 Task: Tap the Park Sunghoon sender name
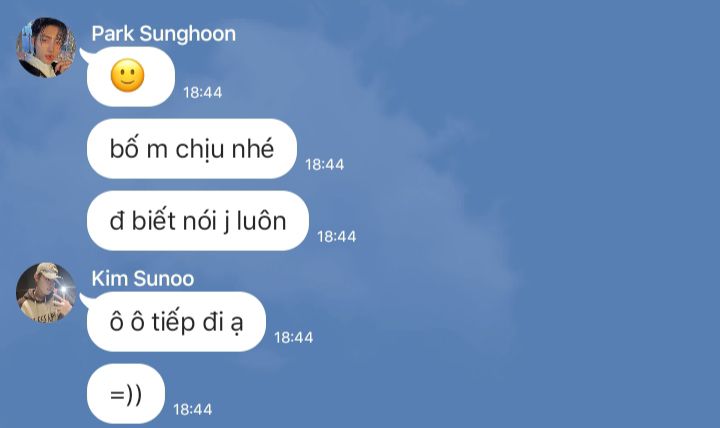click(x=163, y=34)
